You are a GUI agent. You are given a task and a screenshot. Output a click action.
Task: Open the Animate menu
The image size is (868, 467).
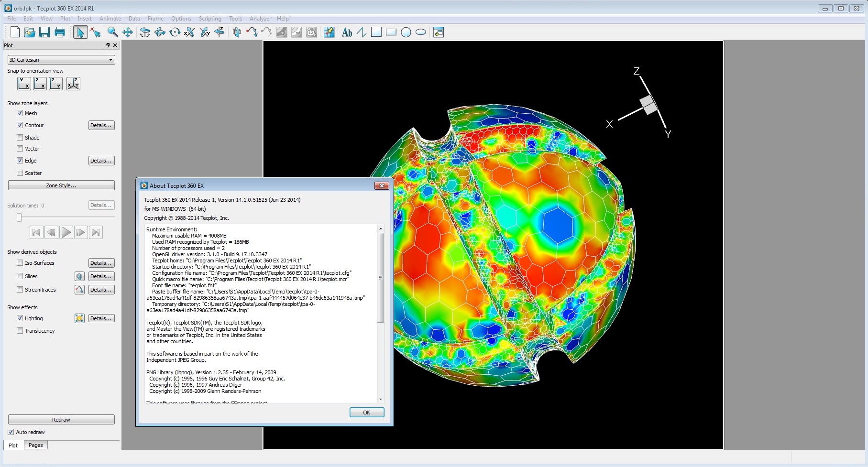click(110, 19)
